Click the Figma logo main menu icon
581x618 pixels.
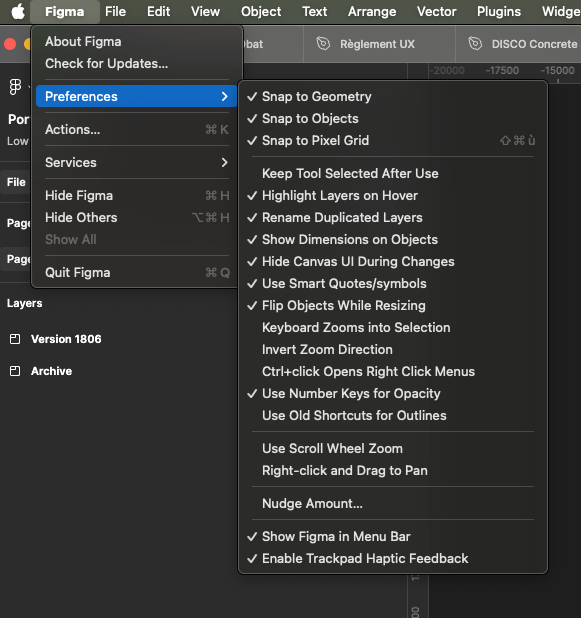coord(15,87)
